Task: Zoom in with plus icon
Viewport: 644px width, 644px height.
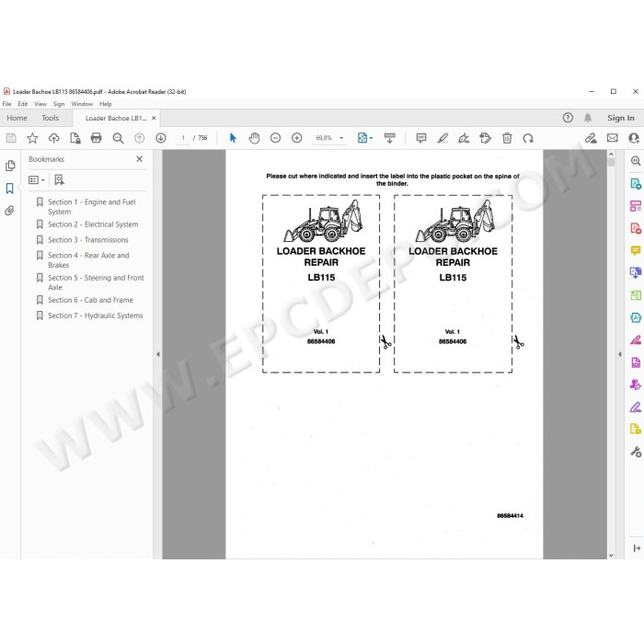Action: click(x=297, y=138)
